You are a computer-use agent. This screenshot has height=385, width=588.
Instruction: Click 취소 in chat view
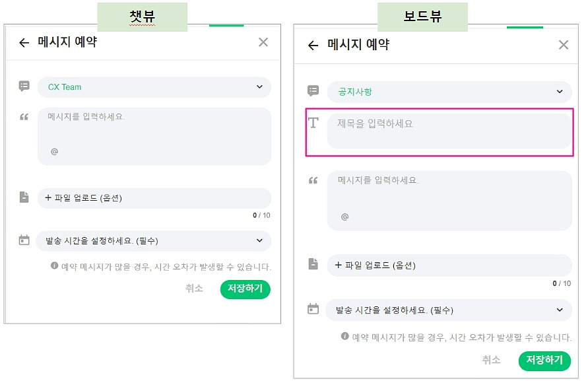point(194,289)
